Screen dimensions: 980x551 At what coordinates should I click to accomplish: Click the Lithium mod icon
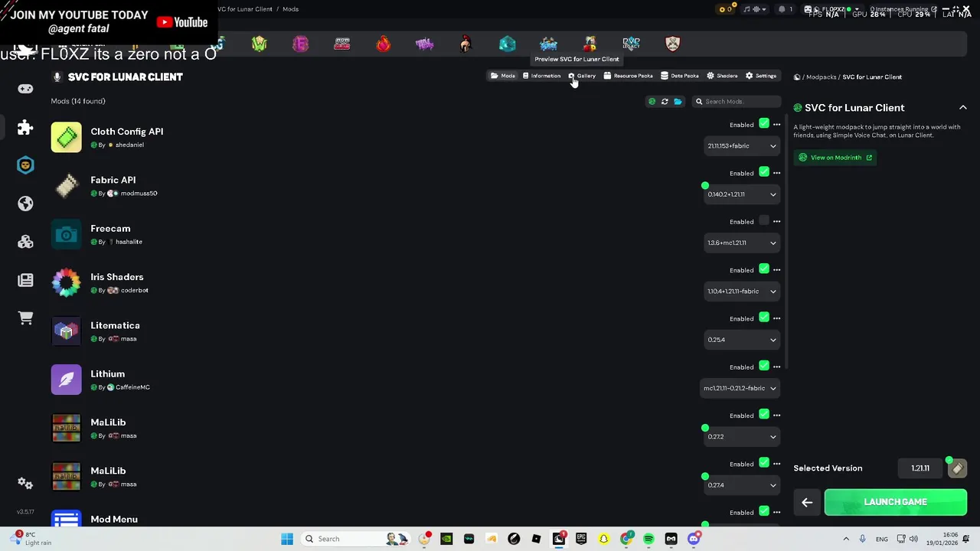[x=66, y=380]
